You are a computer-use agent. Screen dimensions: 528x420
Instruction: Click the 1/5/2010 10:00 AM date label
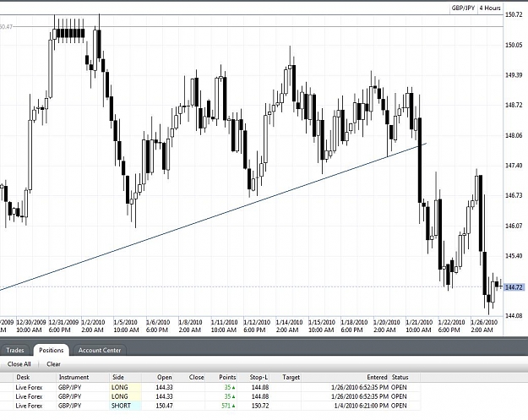(126, 326)
